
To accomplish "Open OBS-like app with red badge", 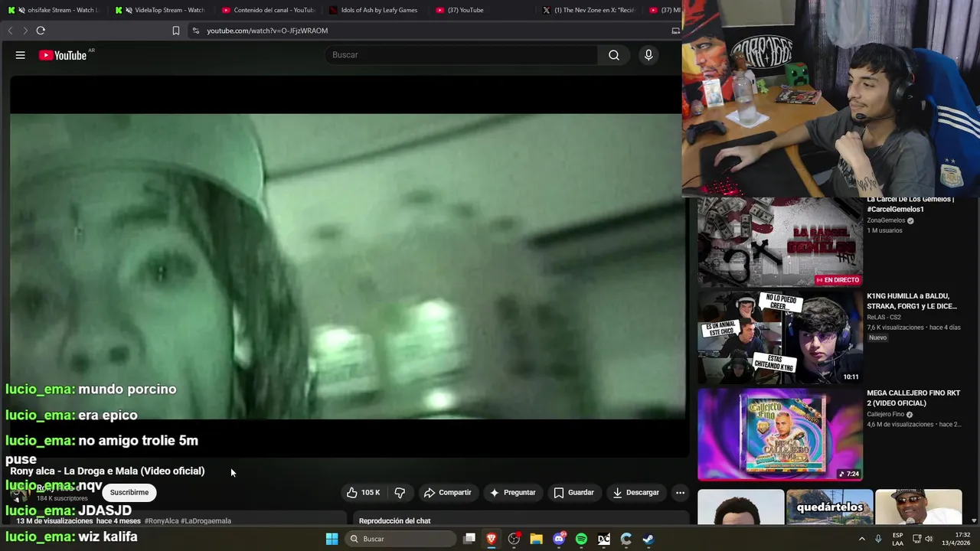I will [x=514, y=539].
